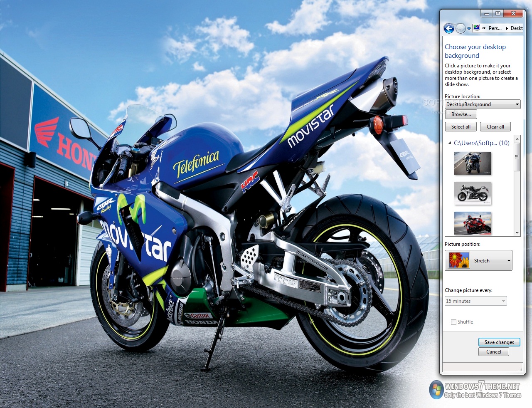The width and height of the screenshot is (532, 408).
Task: Expand the breadcrumb arrow before 'Deskt'
Action: click(507, 28)
